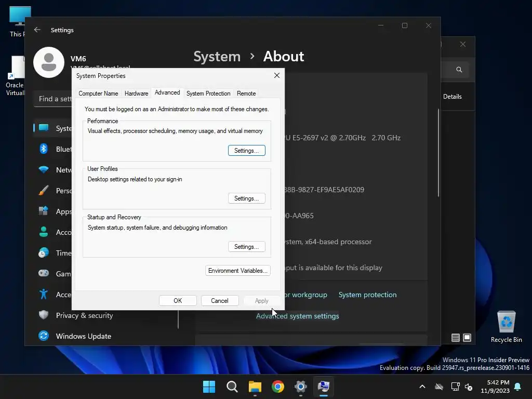Show hidden system tray icons
Viewport: 532px width, 399px height.
pos(422,387)
